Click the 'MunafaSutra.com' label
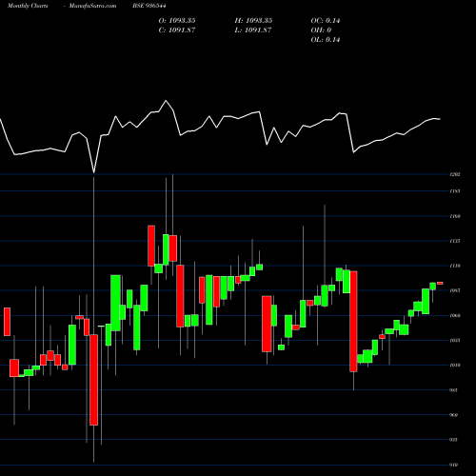Image resolution: width=476 pixels, height=476 pixels. point(92,6)
